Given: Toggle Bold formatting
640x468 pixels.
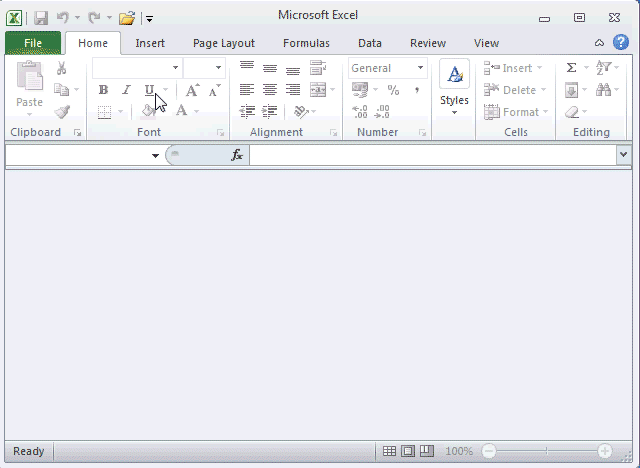Looking at the screenshot, I should 103,90.
